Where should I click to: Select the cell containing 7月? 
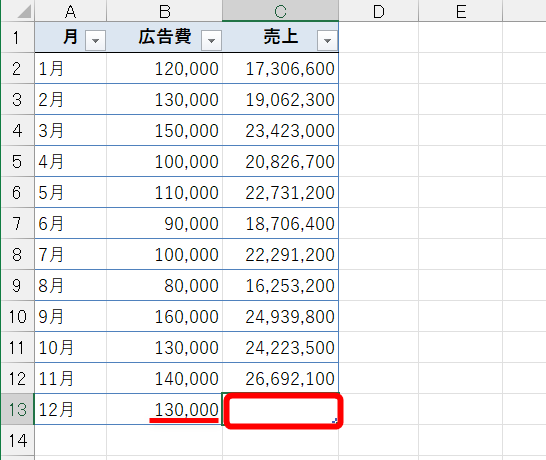click(x=71, y=254)
